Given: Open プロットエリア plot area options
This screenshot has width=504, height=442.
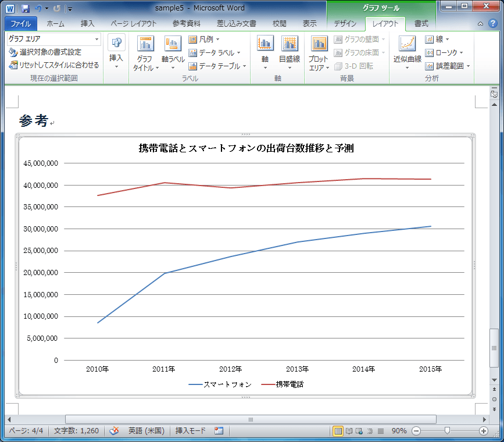Looking at the screenshot, I should point(319,53).
